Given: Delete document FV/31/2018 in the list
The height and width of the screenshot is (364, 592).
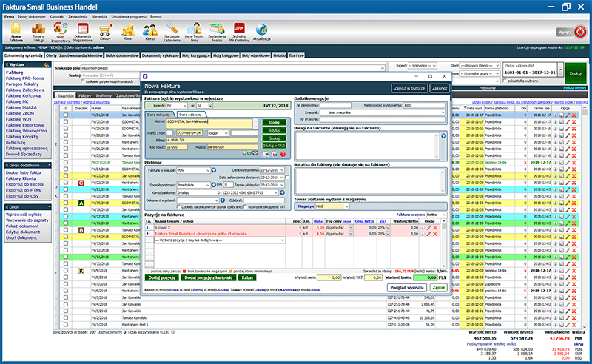Looking at the screenshot, I should coord(574,115).
